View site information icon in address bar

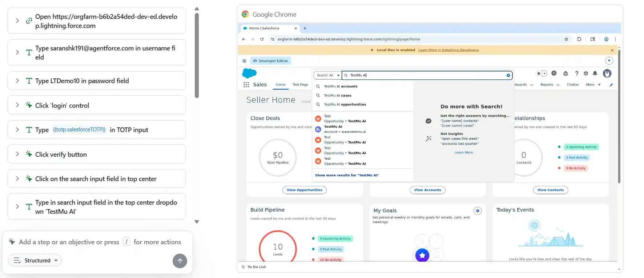[x=273, y=39]
